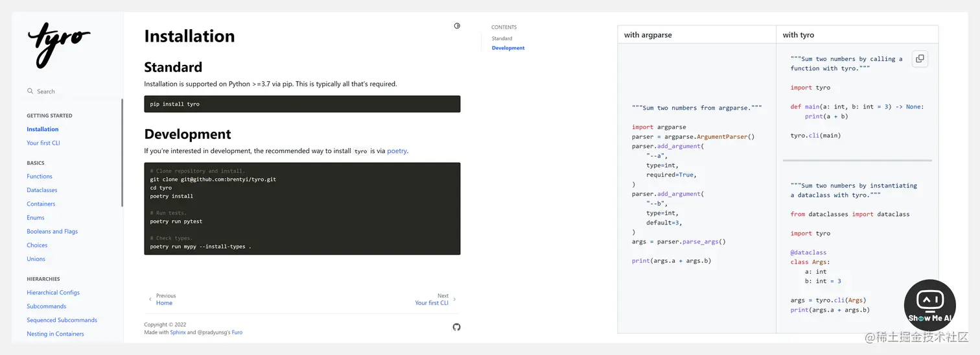Click the search magnifier icon
This screenshot has height=355, width=980.
tap(30, 92)
